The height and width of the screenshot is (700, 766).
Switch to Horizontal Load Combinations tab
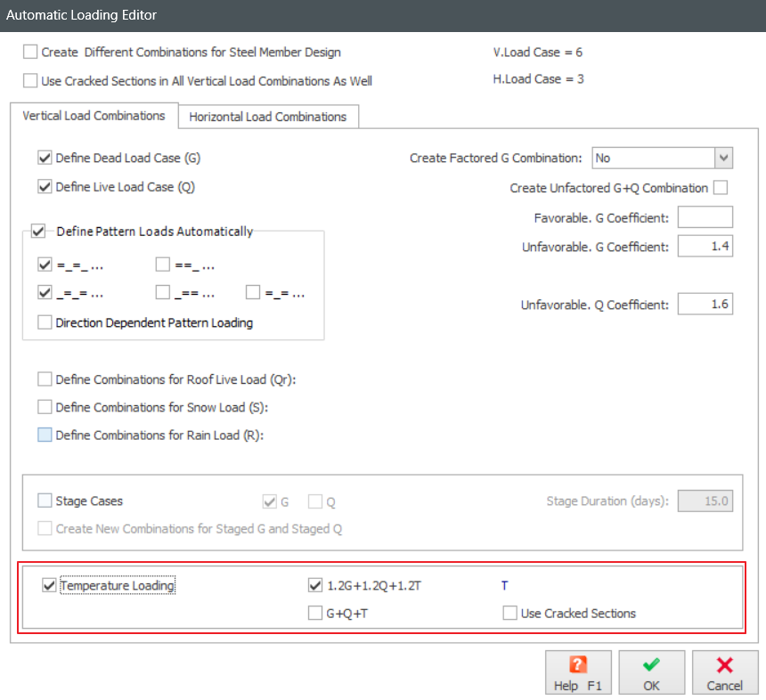[267, 117]
